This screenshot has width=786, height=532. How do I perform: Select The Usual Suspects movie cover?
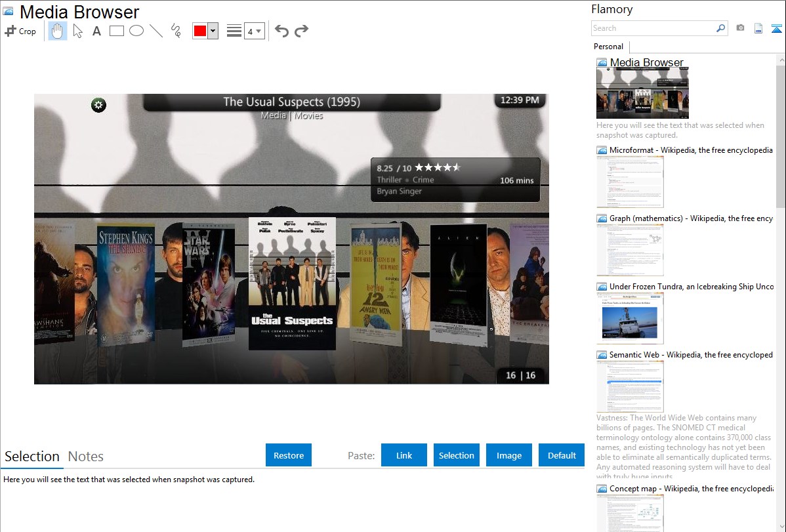292,283
